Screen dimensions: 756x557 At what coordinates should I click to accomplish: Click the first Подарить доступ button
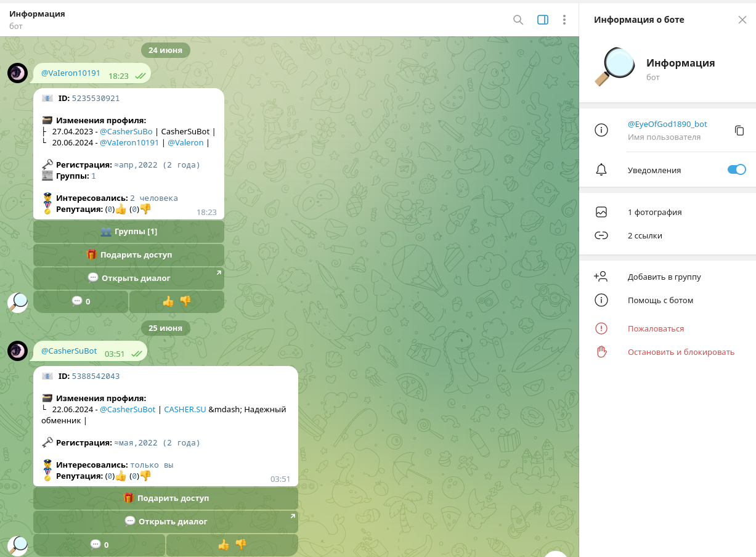pyautogui.click(x=129, y=255)
